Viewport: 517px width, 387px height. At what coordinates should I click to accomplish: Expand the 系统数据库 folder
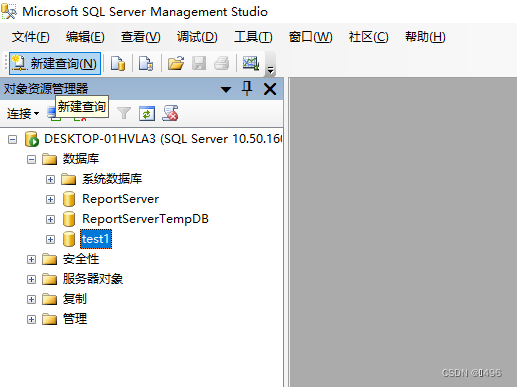(50, 179)
